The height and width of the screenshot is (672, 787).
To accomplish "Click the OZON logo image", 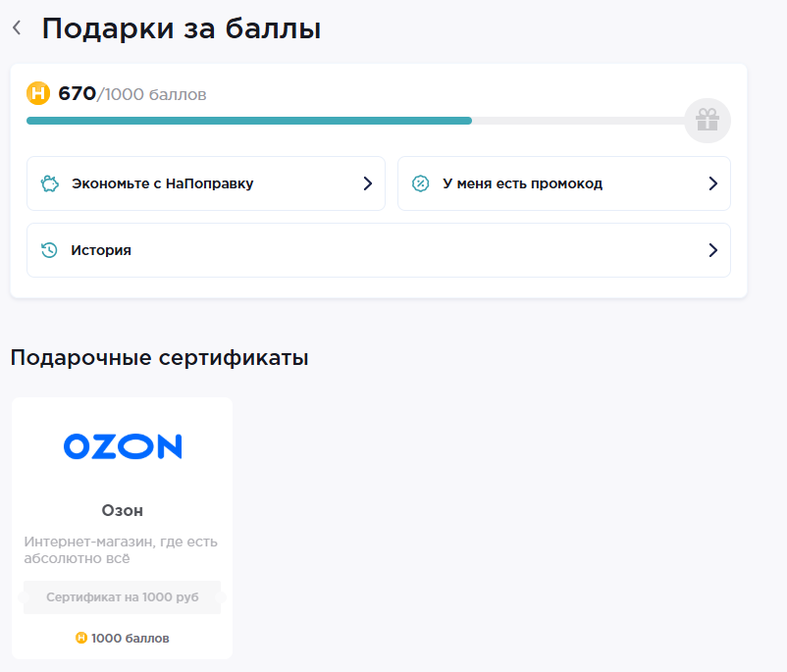I will pos(123,446).
